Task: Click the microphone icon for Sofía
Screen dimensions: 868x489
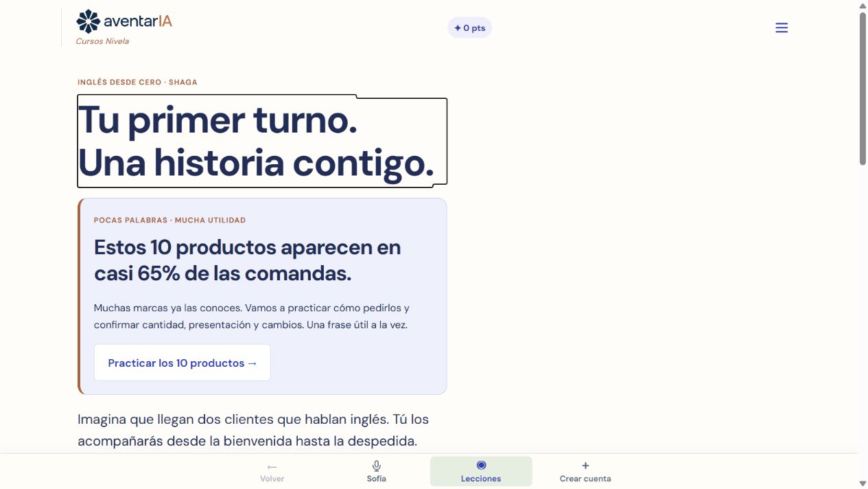Action: point(377,466)
